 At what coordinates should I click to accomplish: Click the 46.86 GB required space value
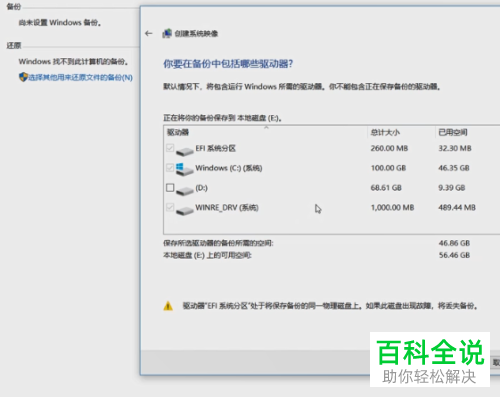pos(454,243)
